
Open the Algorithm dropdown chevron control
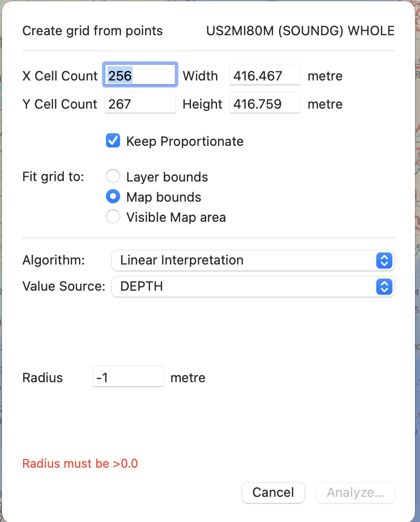click(x=384, y=260)
